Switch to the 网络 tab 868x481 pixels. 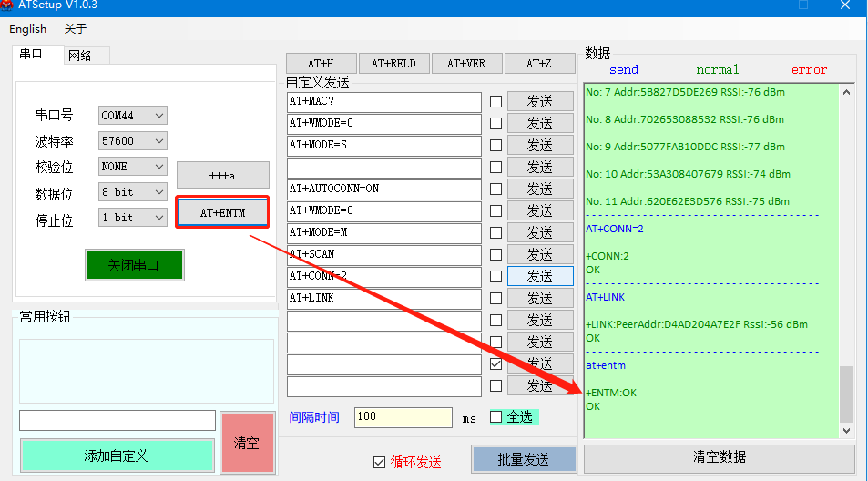80,56
